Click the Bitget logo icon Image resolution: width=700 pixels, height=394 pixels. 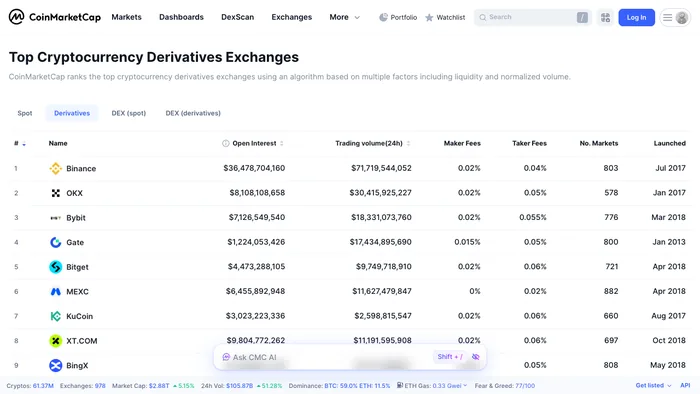click(55, 267)
